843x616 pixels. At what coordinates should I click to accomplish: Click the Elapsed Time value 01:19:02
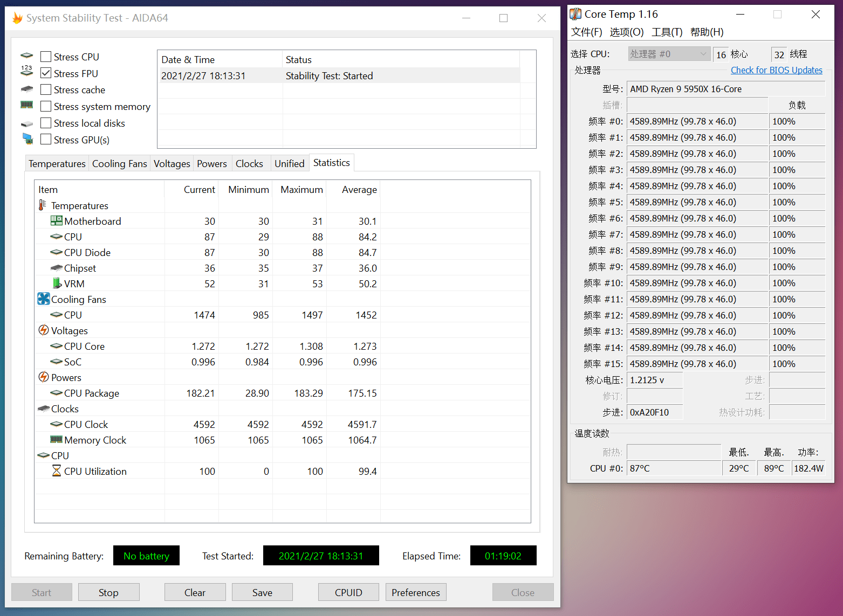503,556
